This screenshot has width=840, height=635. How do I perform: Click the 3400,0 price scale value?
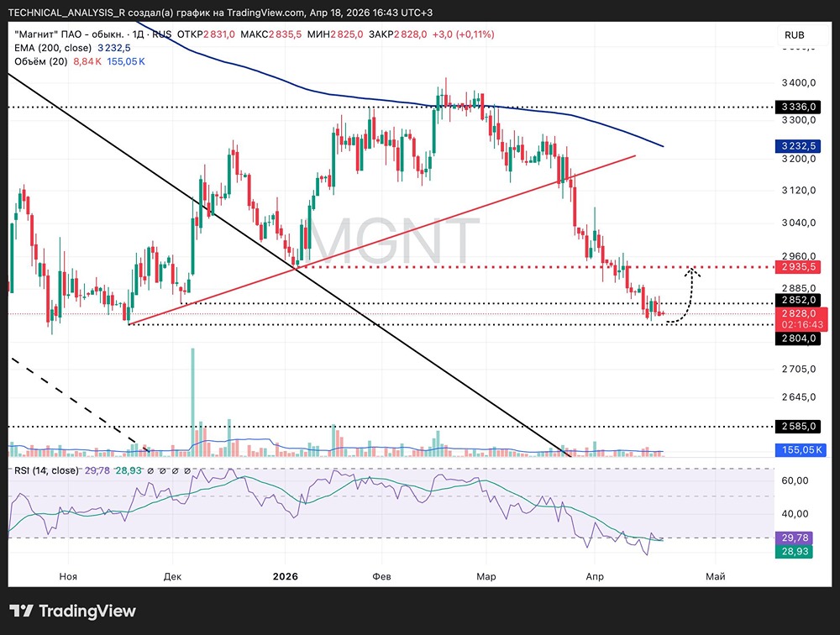(799, 82)
